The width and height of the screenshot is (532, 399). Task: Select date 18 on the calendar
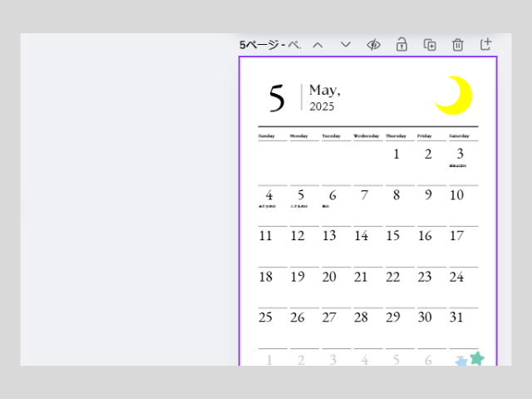[x=265, y=277]
